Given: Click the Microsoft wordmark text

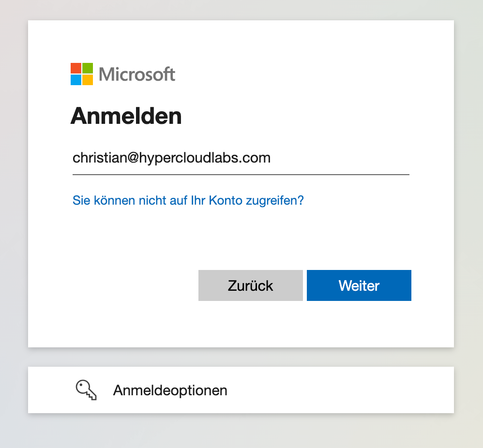Looking at the screenshot, I should 137,75.
